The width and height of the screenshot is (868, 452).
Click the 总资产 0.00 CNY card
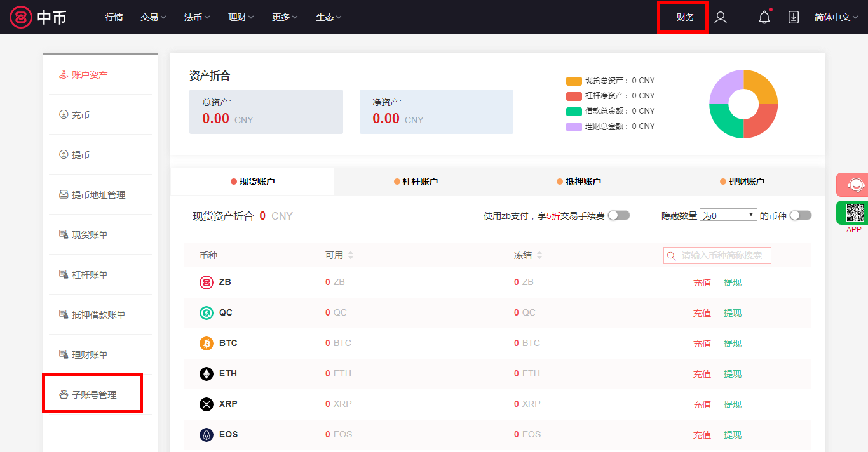coord(266,112)
